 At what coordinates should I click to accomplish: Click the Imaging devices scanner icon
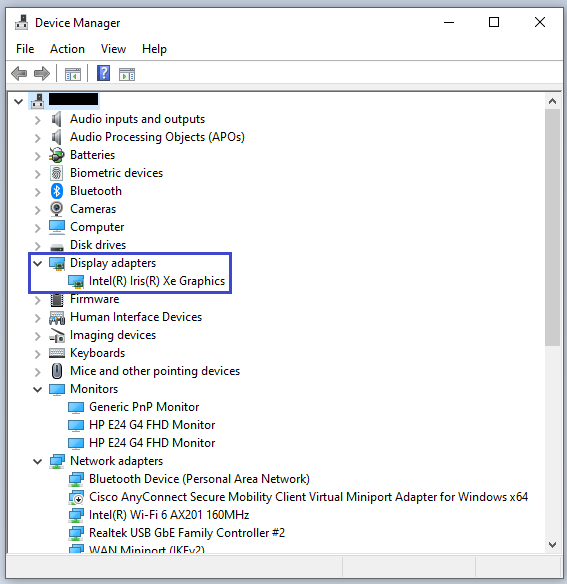(57, 336)
